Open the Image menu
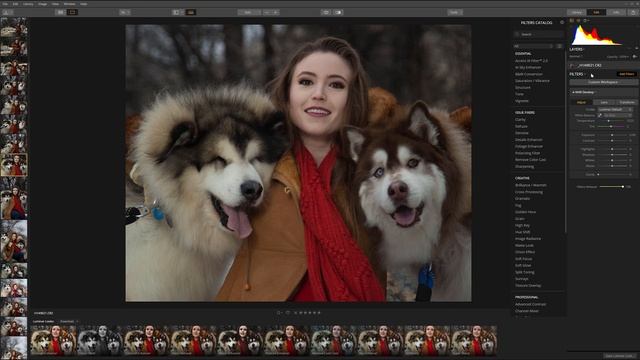Screen dimensions: 640x360 point(42,4)
